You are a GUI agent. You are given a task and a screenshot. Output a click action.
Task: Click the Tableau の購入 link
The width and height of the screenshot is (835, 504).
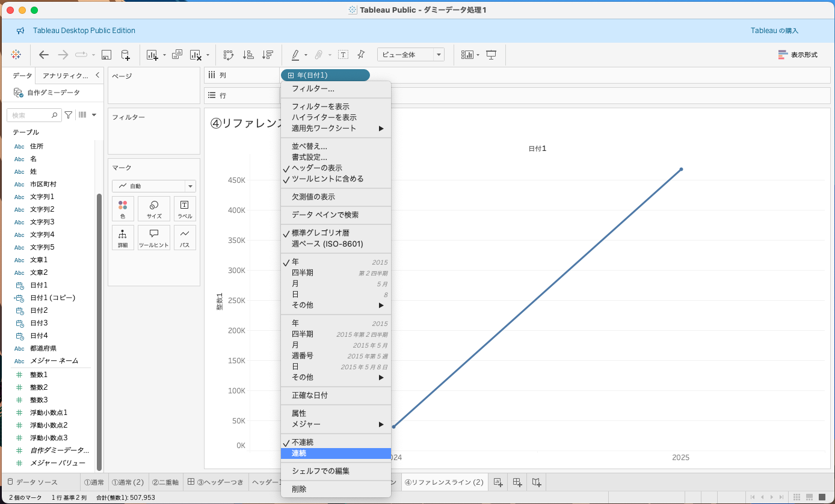point(774,31)
